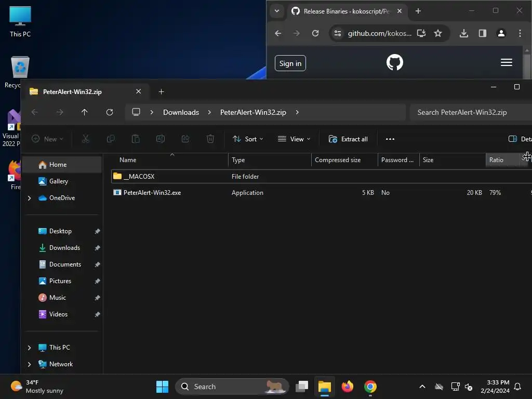
Task: Click the PC monitor icon in the address bar
Action: click(136, 112)
